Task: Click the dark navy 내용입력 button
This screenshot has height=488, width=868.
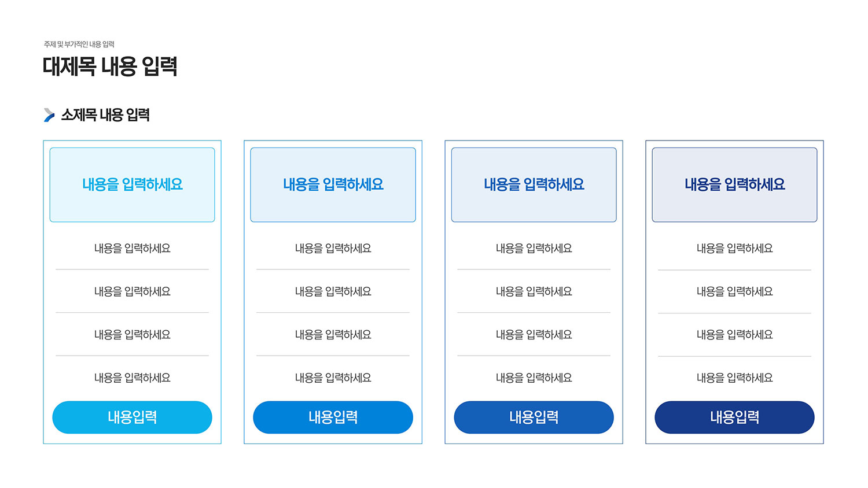Action: [734, 417]
